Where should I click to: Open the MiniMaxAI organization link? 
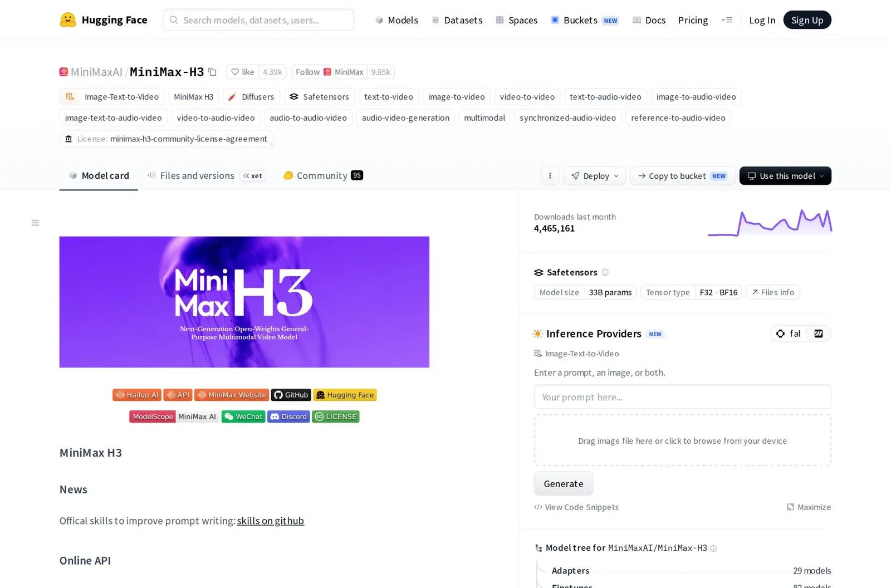[x=96, y=72]
